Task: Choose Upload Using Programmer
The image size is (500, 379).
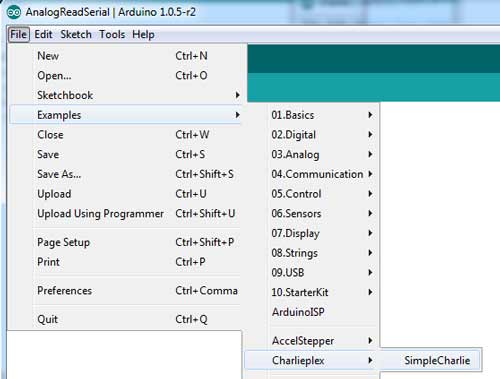Action: point(125,213)
